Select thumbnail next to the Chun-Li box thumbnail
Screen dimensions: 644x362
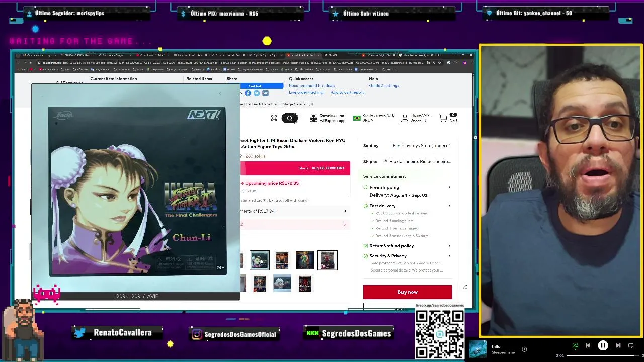click(282, 260)
